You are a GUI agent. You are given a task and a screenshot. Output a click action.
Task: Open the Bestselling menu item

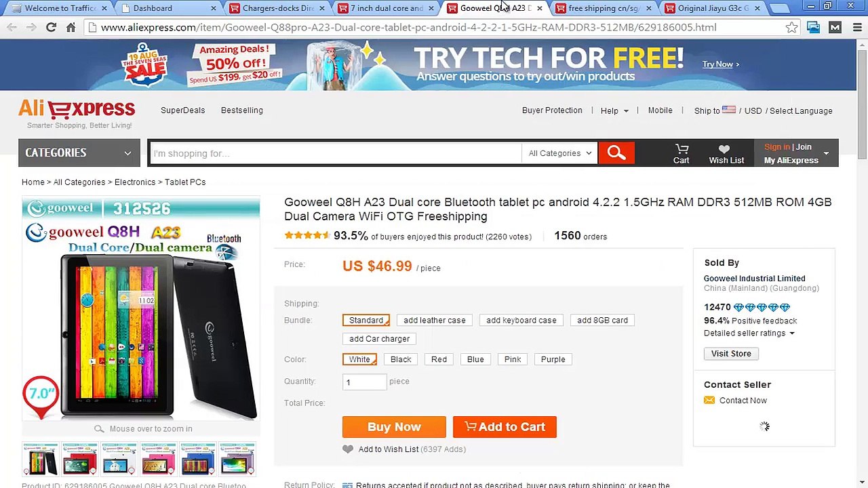pos(242,110)
